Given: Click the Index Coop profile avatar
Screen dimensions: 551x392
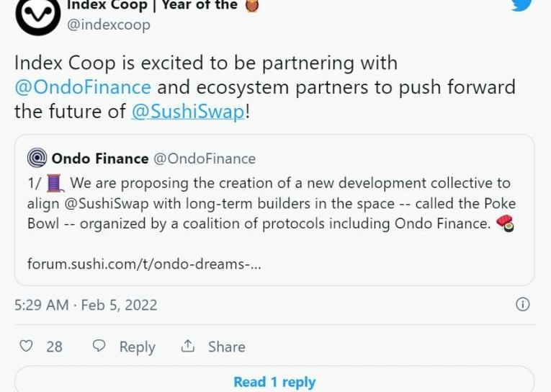Looking at the screenshot, I should tap(37, 14).
